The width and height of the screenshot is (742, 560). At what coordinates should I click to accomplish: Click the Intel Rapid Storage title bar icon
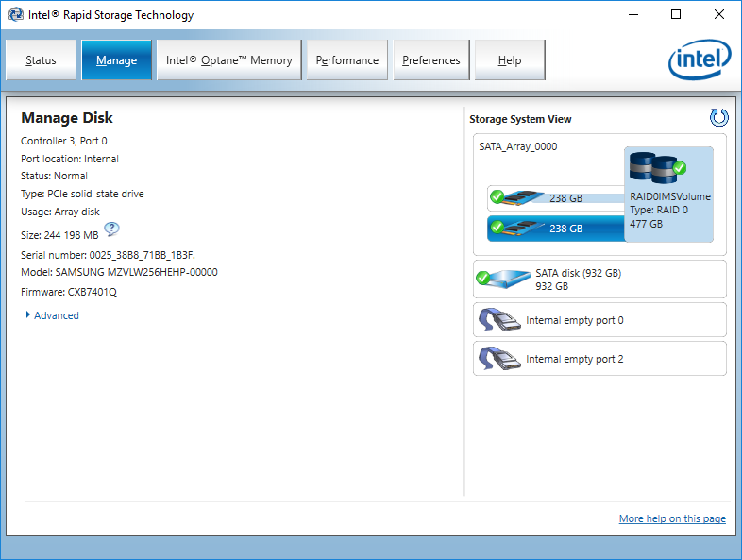point(16,15)
